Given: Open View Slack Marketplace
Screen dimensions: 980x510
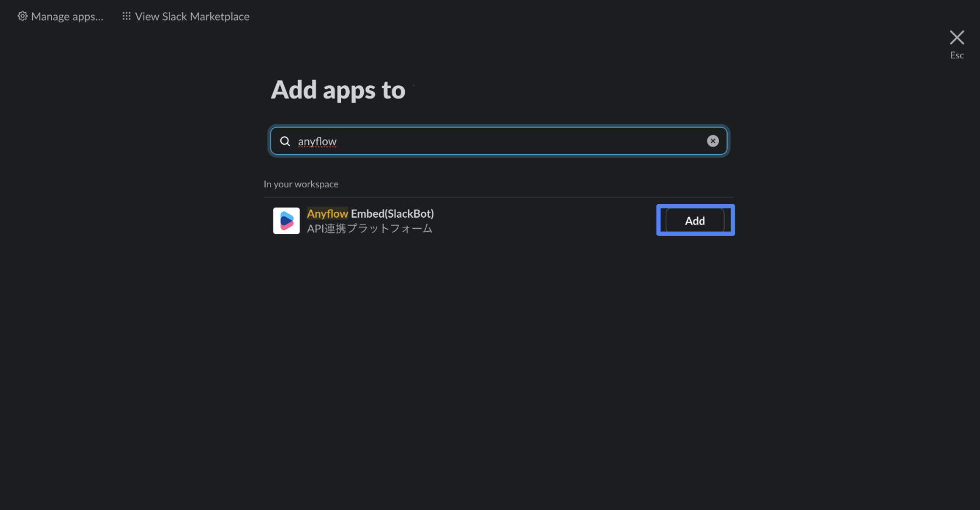Looking at the screenshot, I should click(x=192, y=16).
